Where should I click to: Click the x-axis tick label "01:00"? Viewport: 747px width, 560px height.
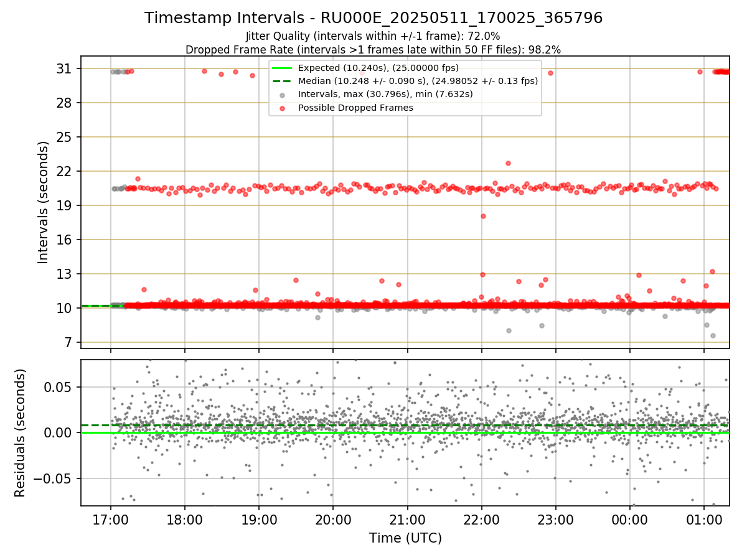pos(704,520)
